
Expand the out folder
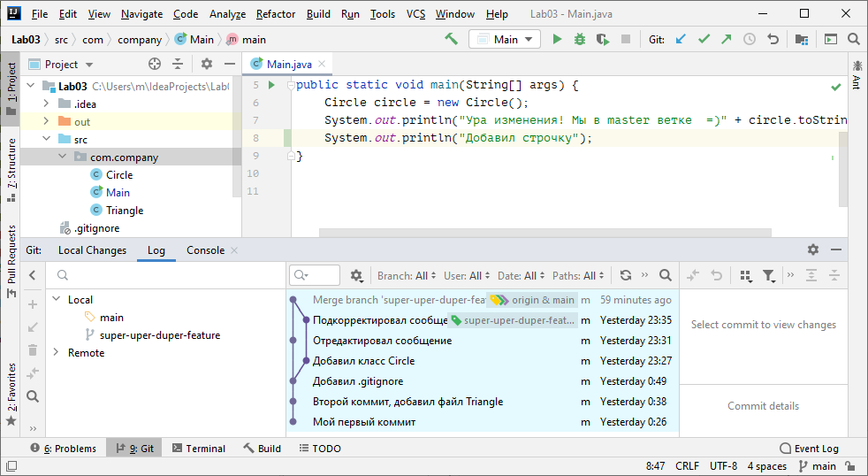point(47,121)
